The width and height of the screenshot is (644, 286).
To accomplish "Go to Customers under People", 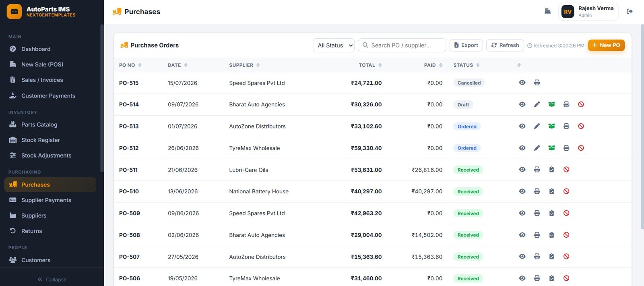I will tap(50, 260).
